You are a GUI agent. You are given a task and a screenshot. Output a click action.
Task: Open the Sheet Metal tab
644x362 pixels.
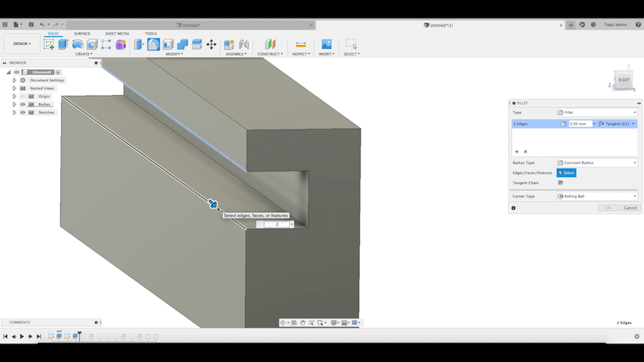pyautogui.click(x=117, y=34)
